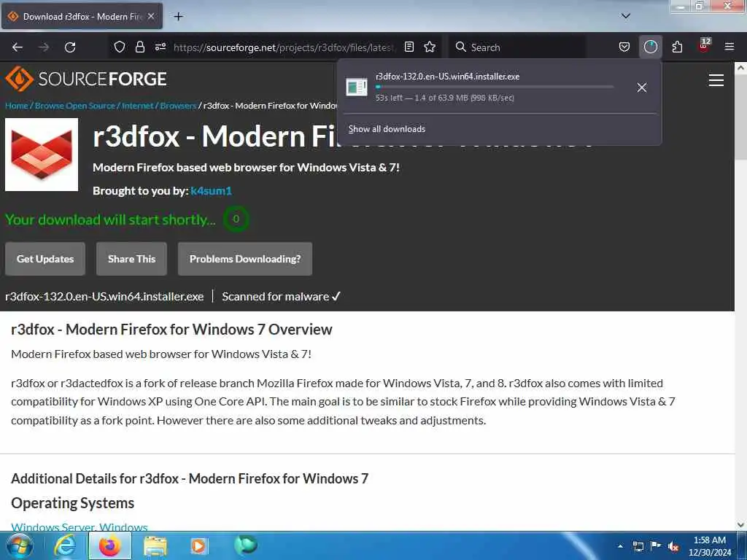Open the tracking protection shield icon
Viewport: 747px width, 560px height.
[120, 47]
